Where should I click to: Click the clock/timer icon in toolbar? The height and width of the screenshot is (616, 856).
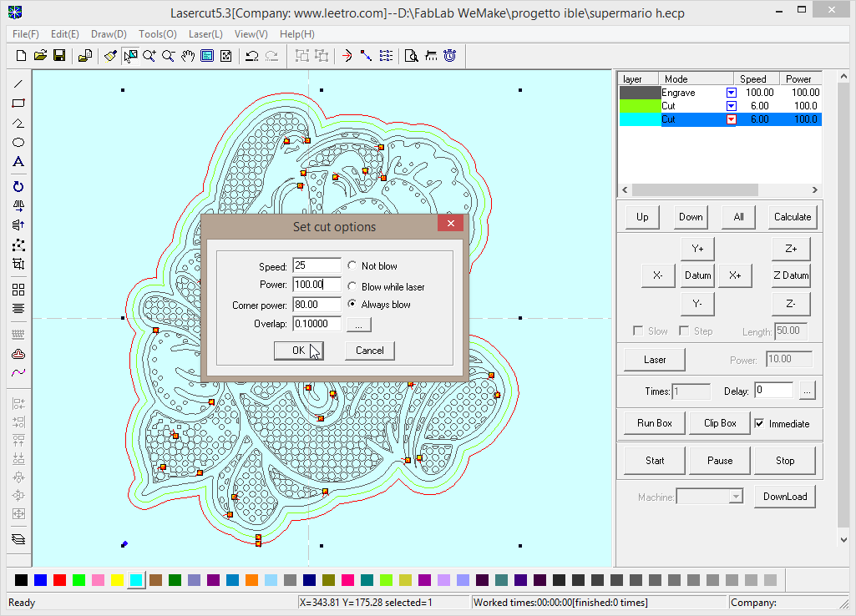(450, 56)
